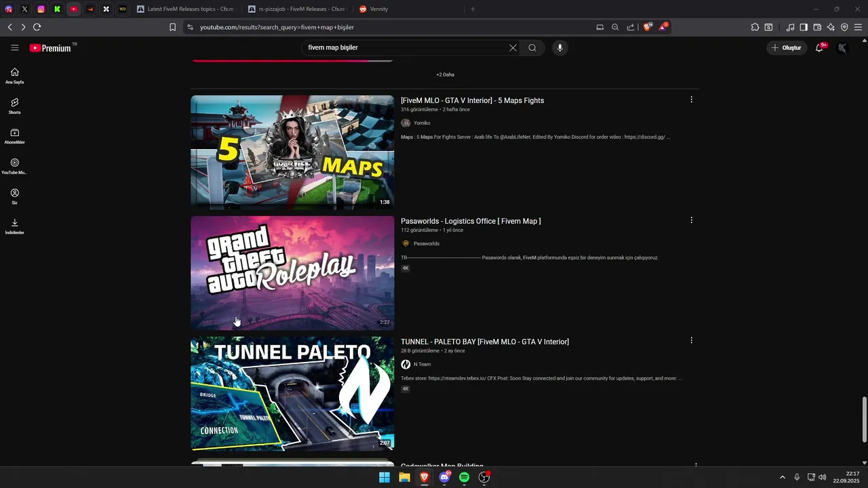
Task: Click TUNNEL - PALETO BAY video title
Action: pyautogui.click(x=485, y=342)
